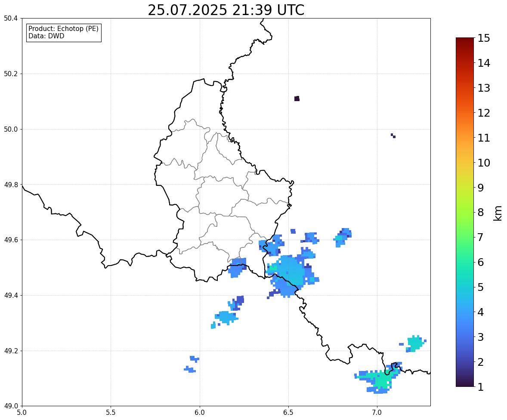Click the 6.5 longitude axis label

click(x=288, y=413)
